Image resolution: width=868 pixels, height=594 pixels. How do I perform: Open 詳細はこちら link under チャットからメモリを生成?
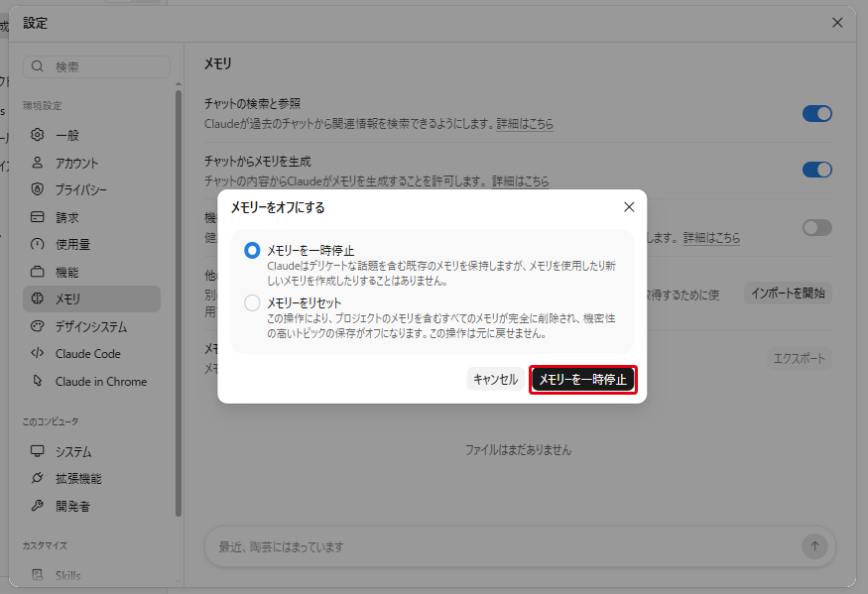pos(521,181)
